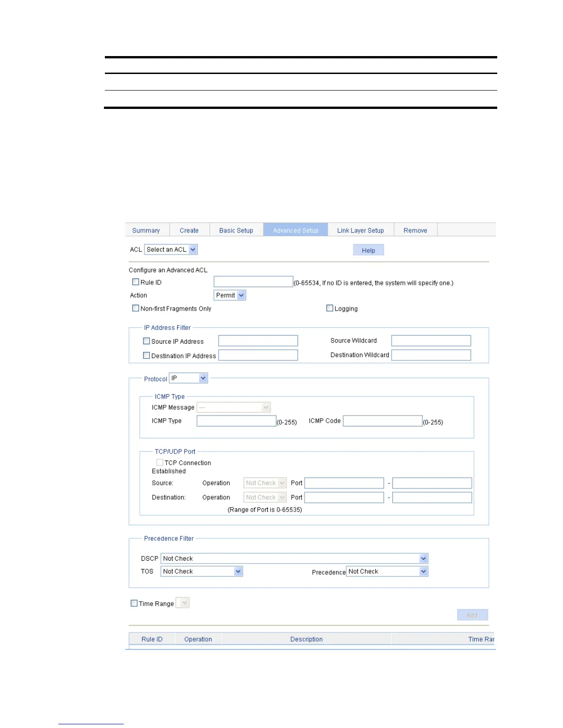
Task: Click the Description column header
Action: point(306,639)
